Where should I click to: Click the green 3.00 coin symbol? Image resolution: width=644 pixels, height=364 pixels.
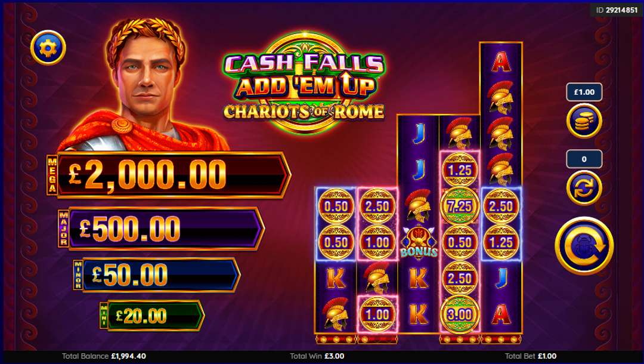point(460,314)
